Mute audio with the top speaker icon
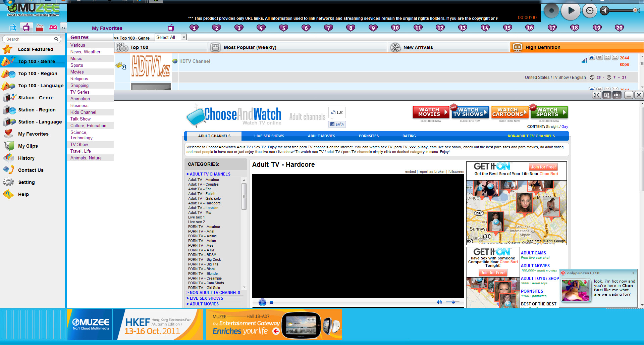Screen dimensions: 644x345 pos(604,10)
